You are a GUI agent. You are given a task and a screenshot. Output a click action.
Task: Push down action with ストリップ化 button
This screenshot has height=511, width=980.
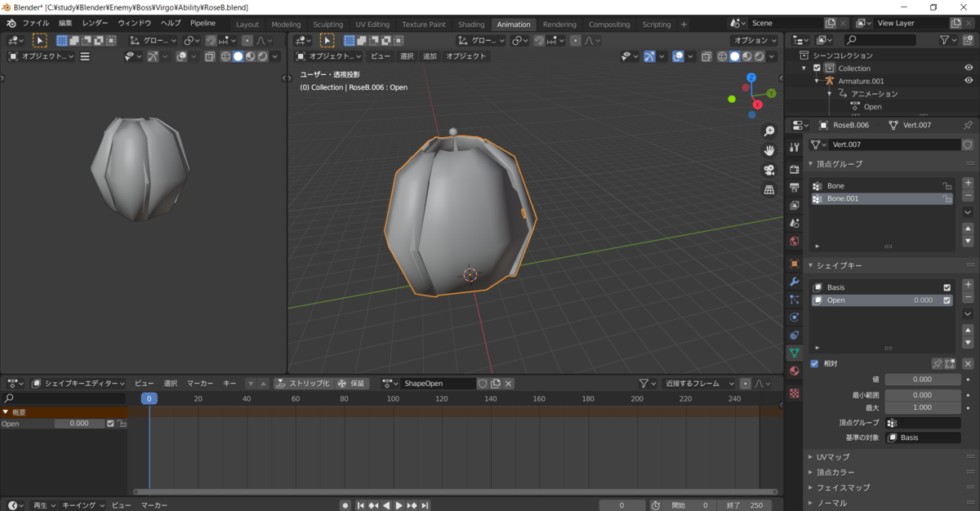pos(302,383)
